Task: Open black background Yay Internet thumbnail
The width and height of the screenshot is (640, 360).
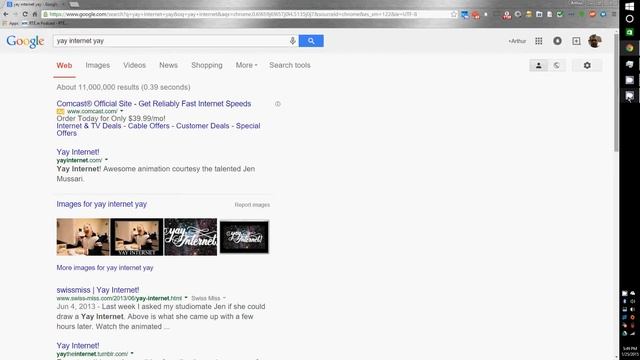Action: [244, 237]
